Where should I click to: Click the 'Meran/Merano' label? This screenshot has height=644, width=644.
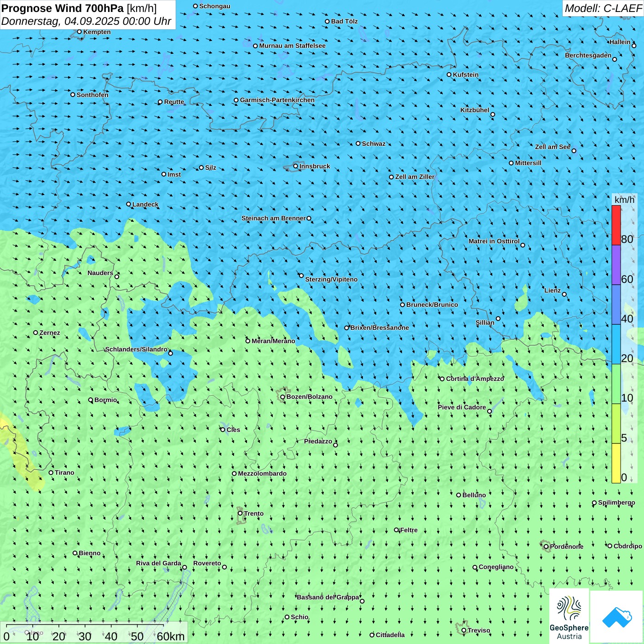tap(274, 341)
